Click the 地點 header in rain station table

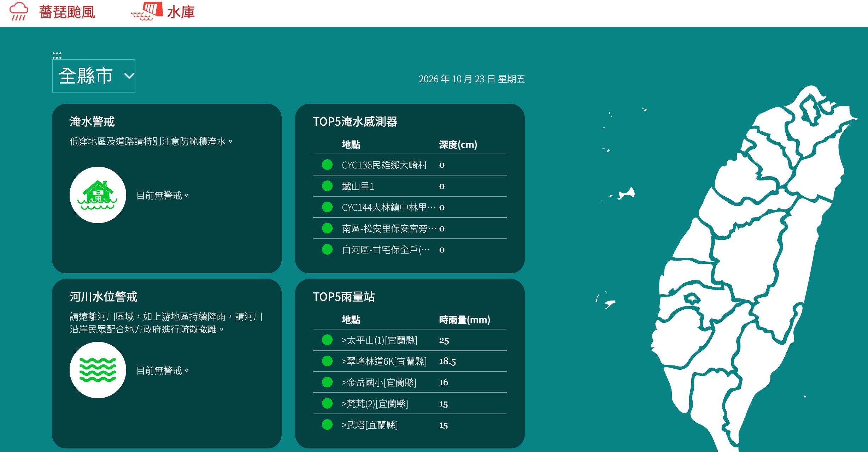point(351,320)
